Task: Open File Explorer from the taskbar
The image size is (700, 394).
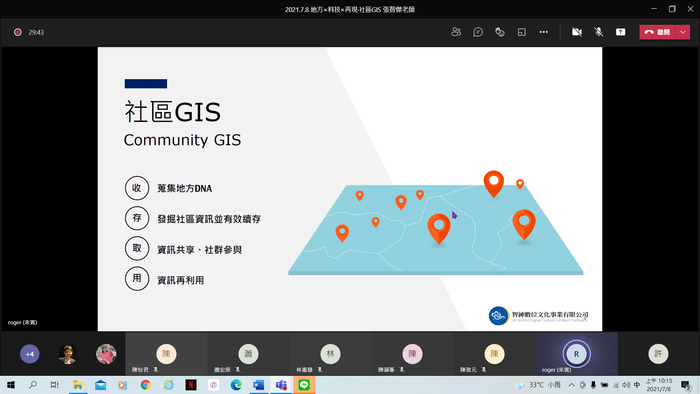Action: tap(78, 385)
